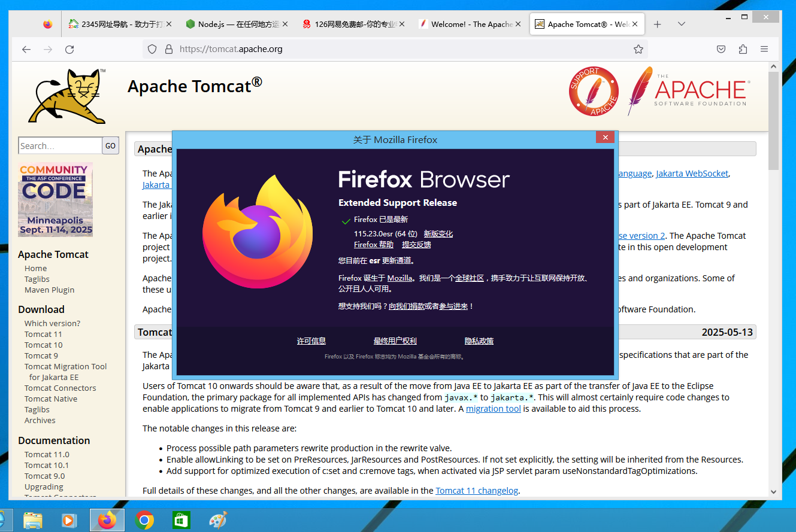The image size is (796, 532).
Task: Close the 关于 Mozilla Firefox dialog
Action: pos(605,138)
